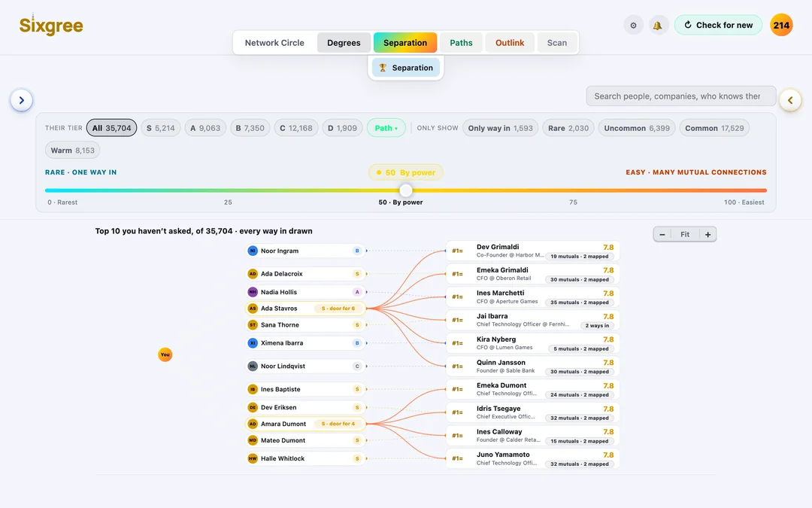Click the 214 orange counter badge
812x508 pixels.
pyautogui.click(x=781, y=25)
